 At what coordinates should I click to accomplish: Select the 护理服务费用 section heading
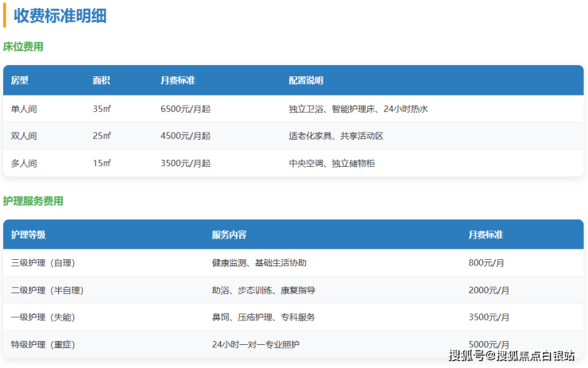coord(33,201)
